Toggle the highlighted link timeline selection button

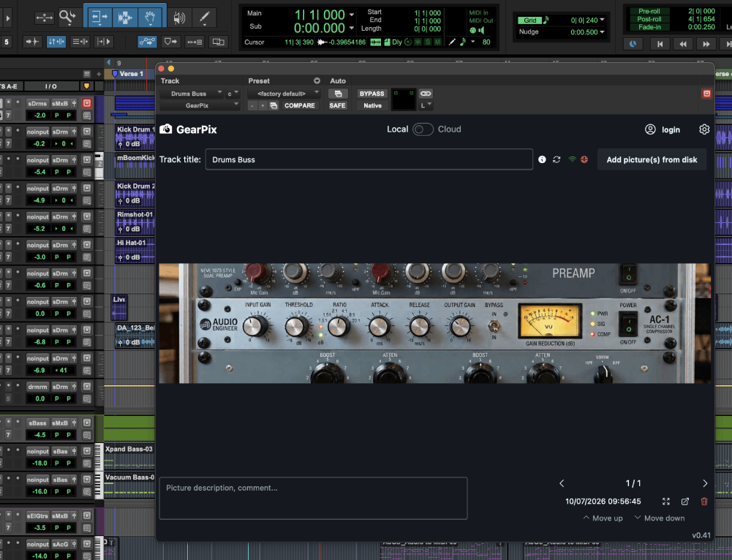(56, 42)
